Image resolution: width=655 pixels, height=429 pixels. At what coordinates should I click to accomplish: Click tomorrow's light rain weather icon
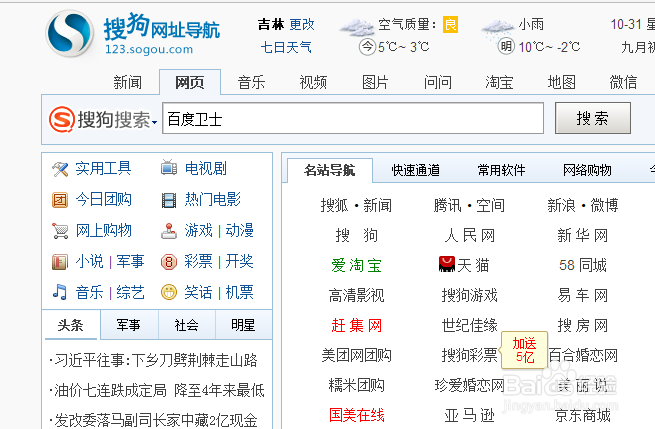(497, 30)
